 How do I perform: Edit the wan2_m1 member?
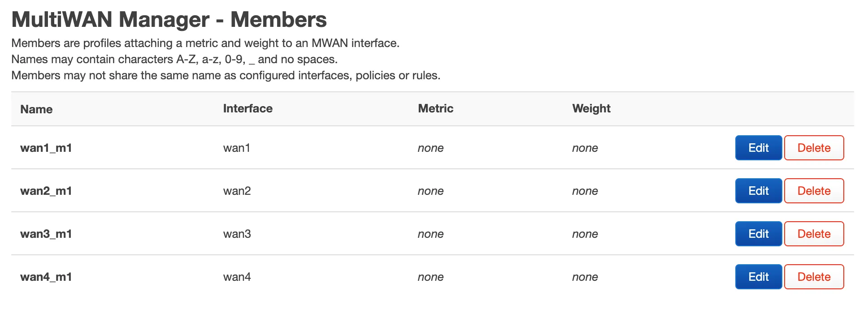(758, 191)
